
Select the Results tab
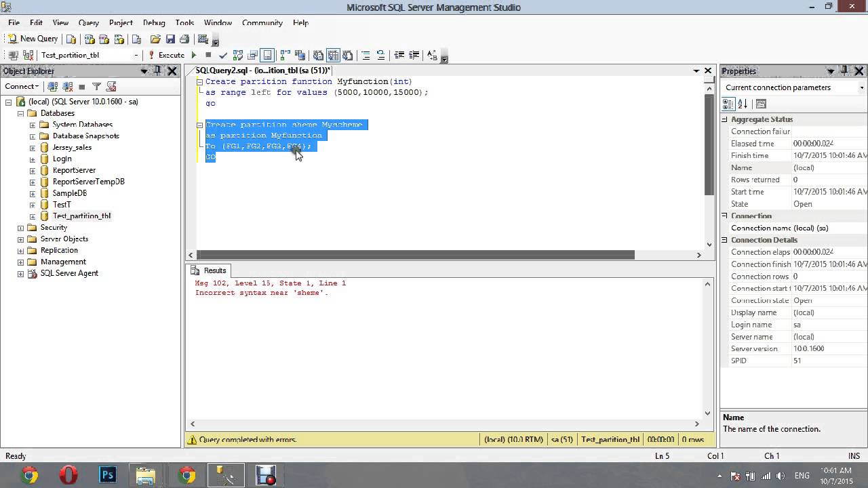210,270
